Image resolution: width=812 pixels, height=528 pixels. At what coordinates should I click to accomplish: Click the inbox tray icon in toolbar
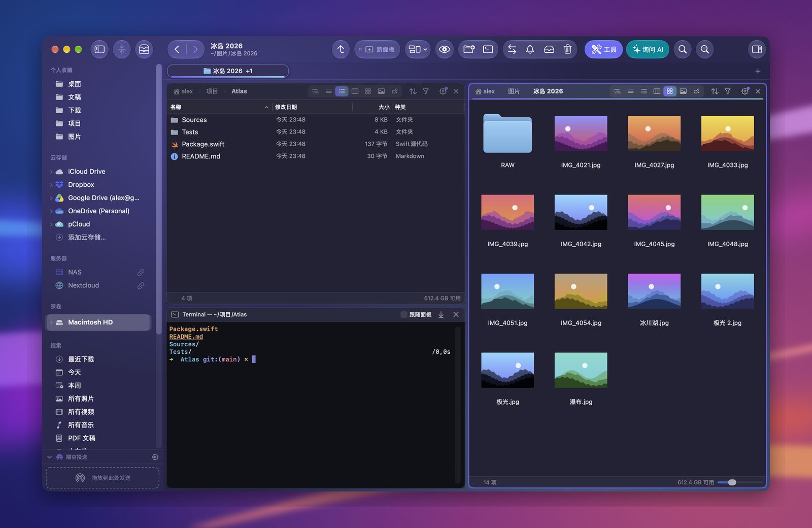tap(549, 49)
